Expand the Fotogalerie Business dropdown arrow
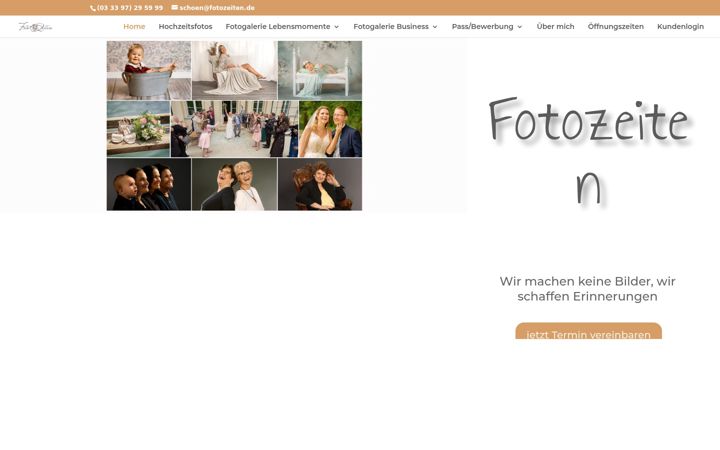The height and width of the screenshot is (450, 720). point(435,27)
